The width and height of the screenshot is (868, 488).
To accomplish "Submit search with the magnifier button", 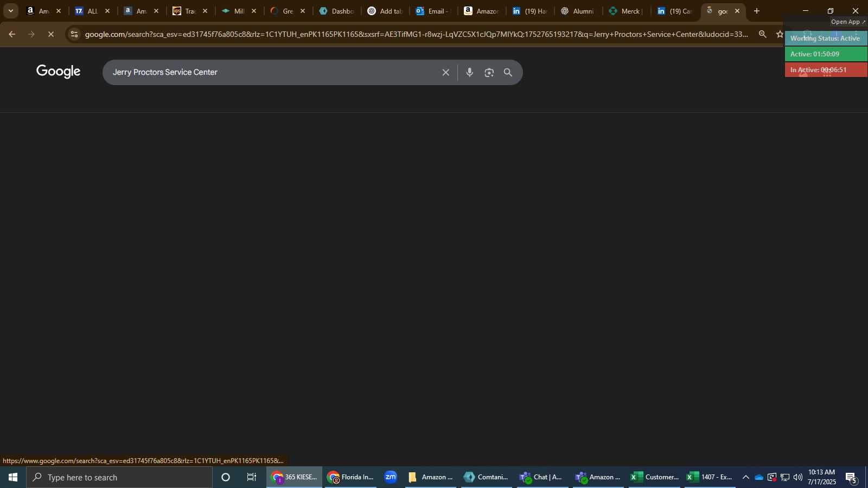I will pos(508,72).
